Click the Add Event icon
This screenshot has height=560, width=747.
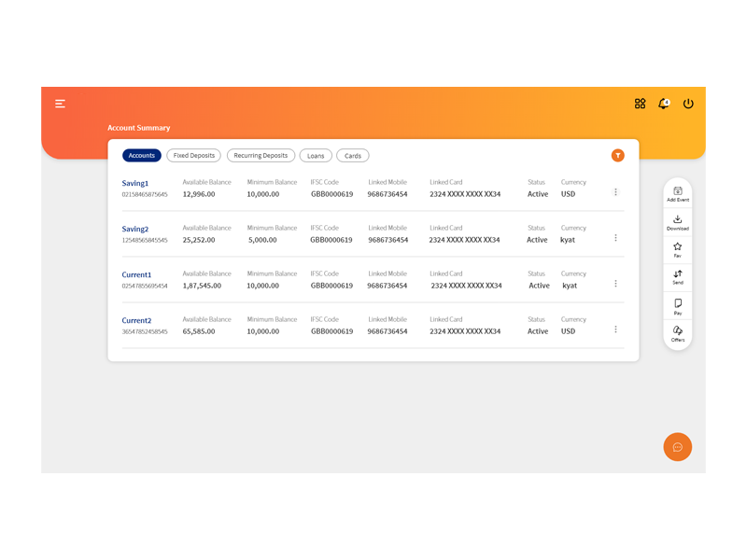[678, 194]
